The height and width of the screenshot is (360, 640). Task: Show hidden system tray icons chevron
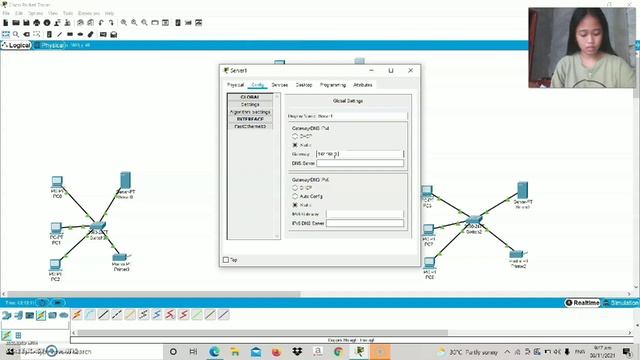(x=507, y=351)
